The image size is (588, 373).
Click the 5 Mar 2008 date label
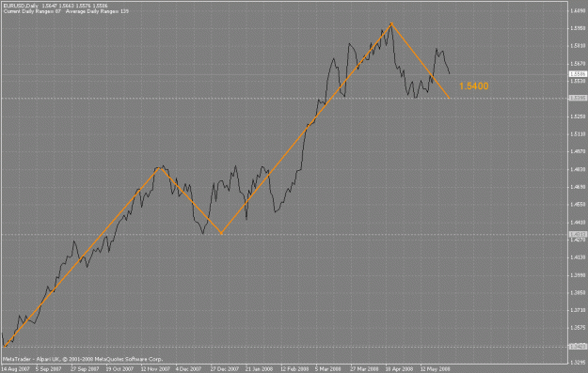click(x=328, y=369)
